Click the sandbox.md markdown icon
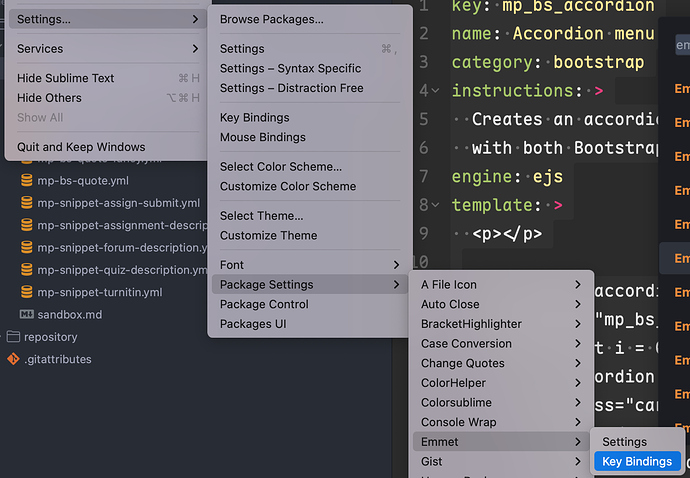Screen dimensions: 690x478 [27, 314]
